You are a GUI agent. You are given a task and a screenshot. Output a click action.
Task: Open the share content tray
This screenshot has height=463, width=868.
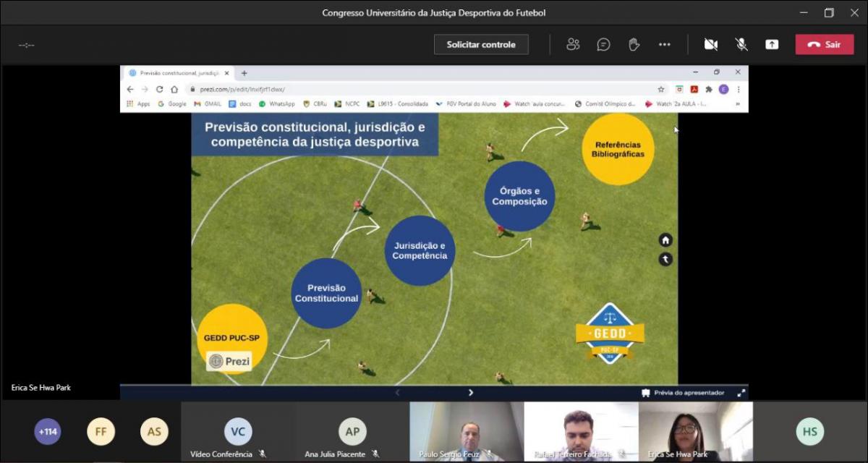coord(772,45)
